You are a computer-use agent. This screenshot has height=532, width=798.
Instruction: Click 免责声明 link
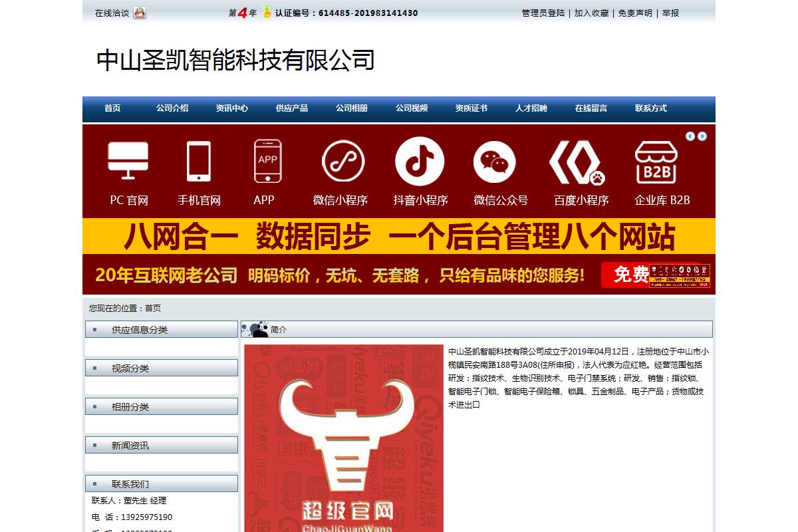635,13
